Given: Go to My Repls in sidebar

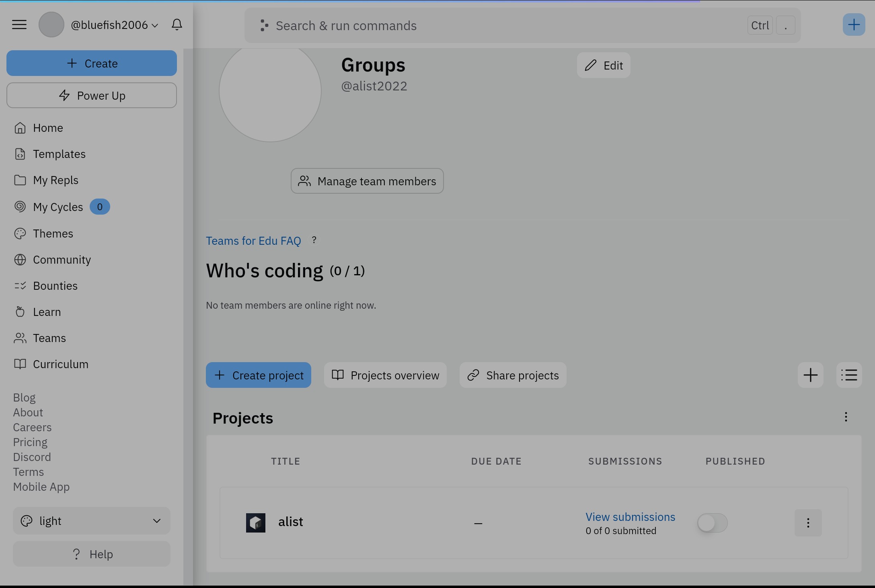Looking at the screenshot, I should (55, 180).
